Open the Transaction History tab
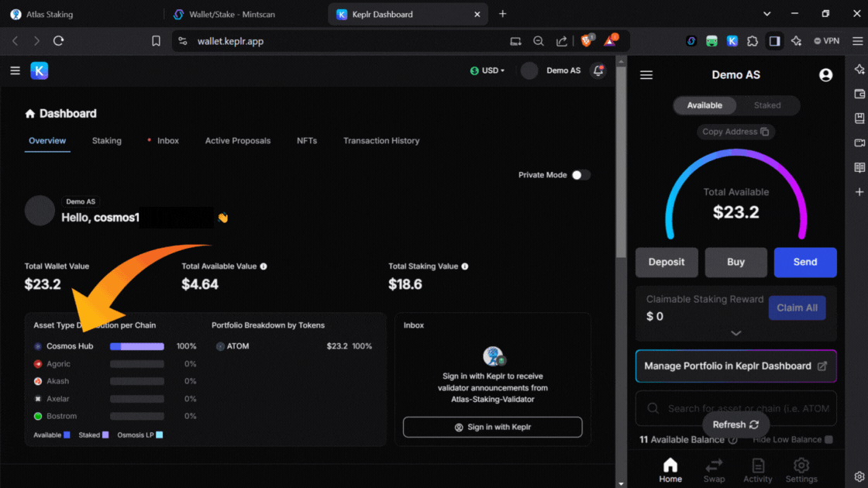Image resolution: width=868 pixels, height=488 pixels. [381, 141]
